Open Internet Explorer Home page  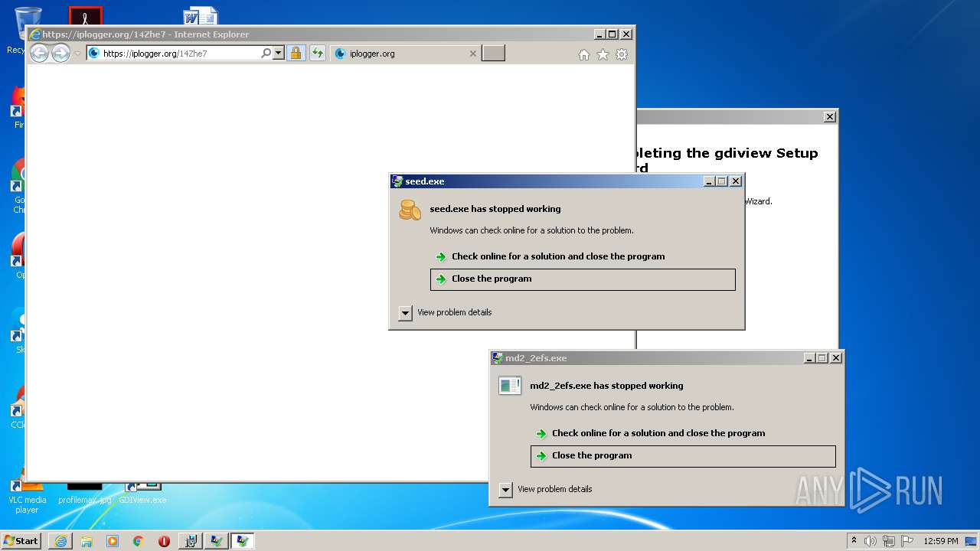pos(584,54)
